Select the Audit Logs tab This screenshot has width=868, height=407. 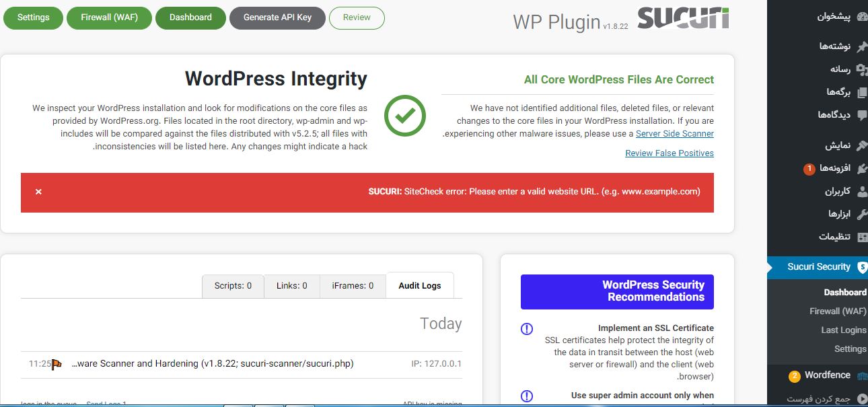[x=420, y=285]
